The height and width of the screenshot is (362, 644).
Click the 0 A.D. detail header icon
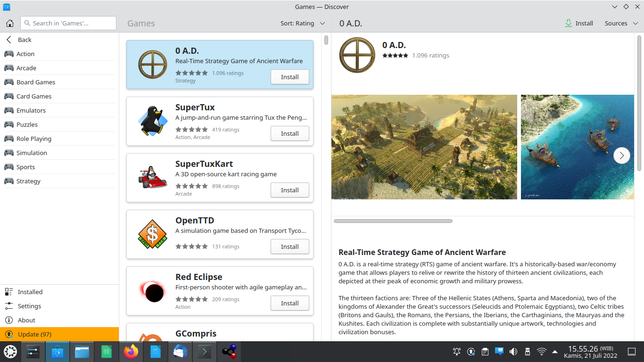click(x=357, y=55)
